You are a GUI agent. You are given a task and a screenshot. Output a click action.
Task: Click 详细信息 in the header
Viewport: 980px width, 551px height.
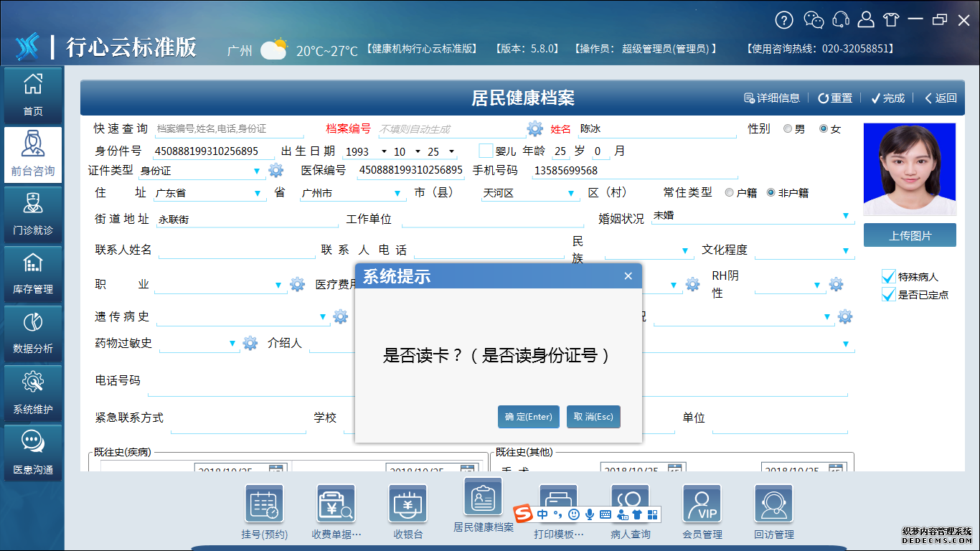click(x=771, y=98)
